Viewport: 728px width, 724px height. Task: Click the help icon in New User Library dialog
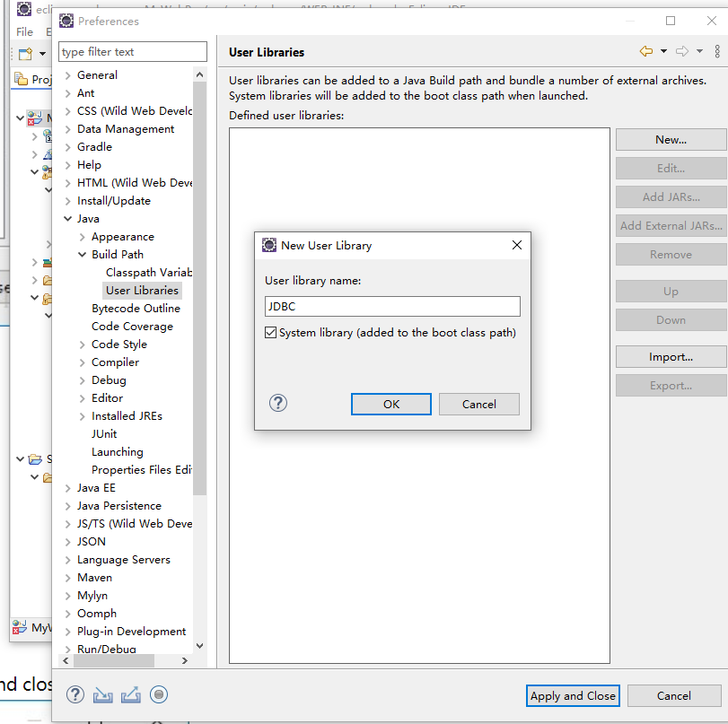[x=278, y=403]
